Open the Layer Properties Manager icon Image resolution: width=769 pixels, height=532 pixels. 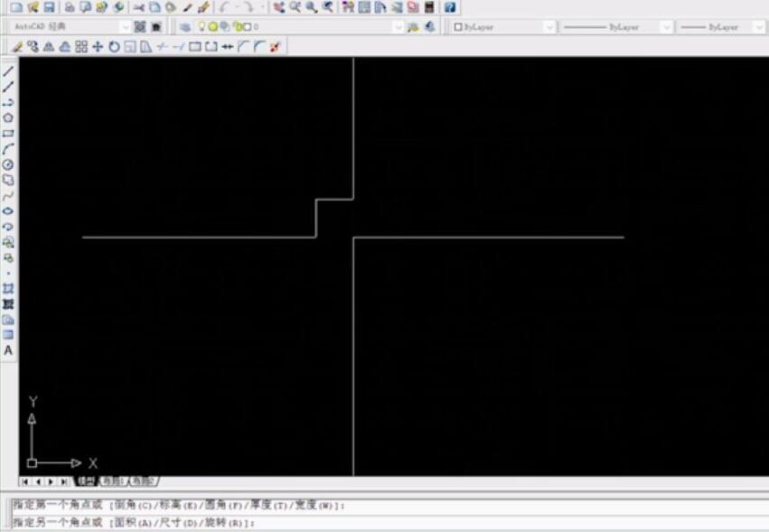pyautogui.click(x=185, y=27)
